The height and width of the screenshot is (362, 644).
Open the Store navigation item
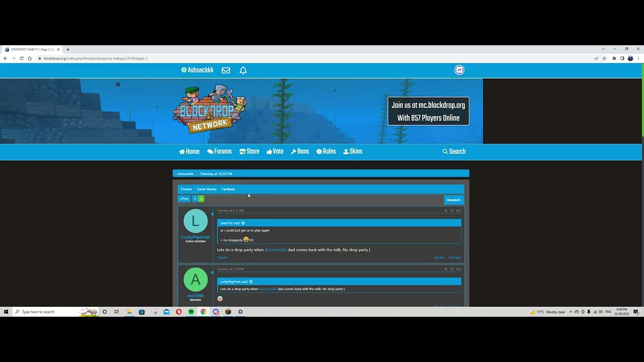point(249,151)
